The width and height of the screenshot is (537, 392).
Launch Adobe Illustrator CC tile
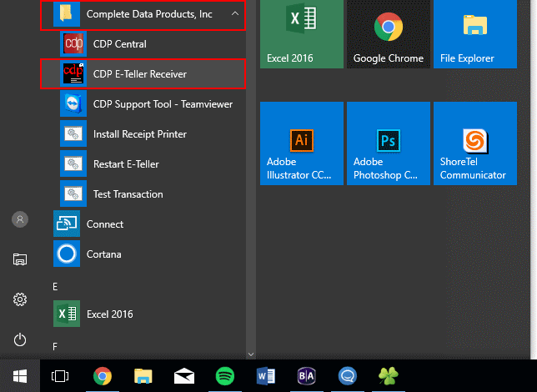pos(302,143)
